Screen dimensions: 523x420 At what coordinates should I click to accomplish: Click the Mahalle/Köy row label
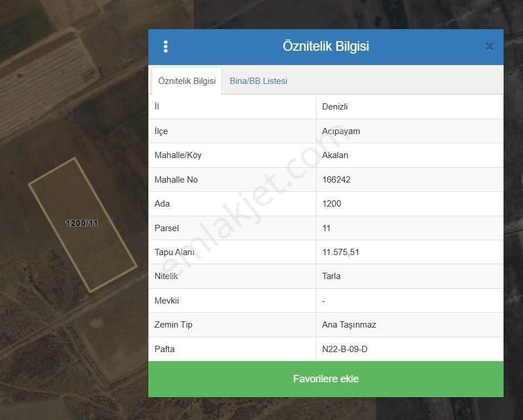pos(178,155)
